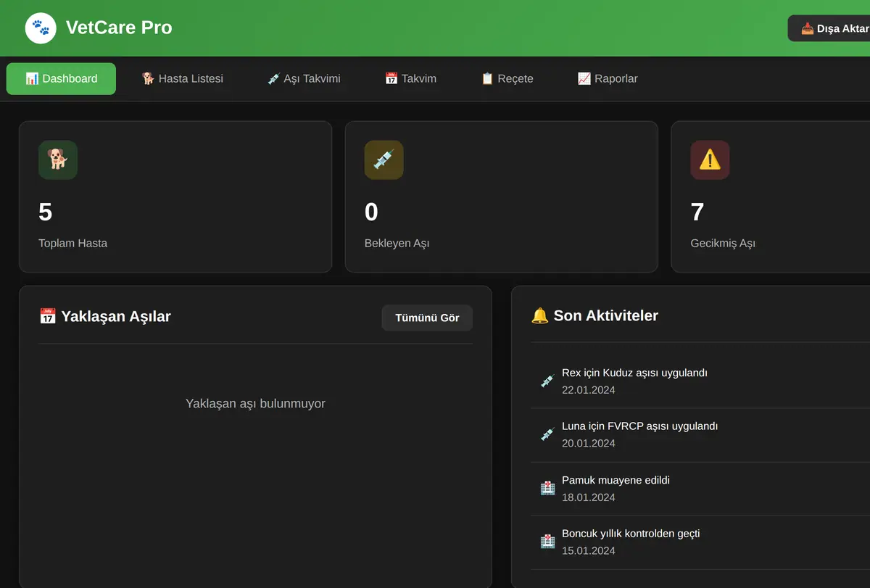Viewport: 870px width, 588px height.
Task: Click 'Boncuk yıllık kontrolden geçti' activity
Action: pos(631,534)
